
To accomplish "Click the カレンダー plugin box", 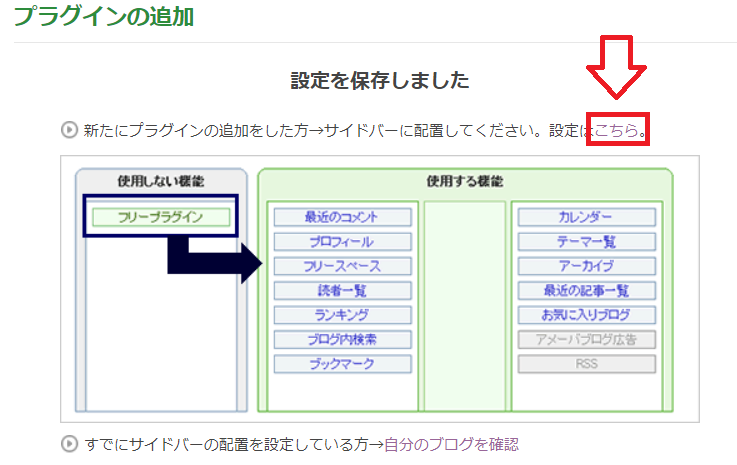I will click(x=587, y=217).
